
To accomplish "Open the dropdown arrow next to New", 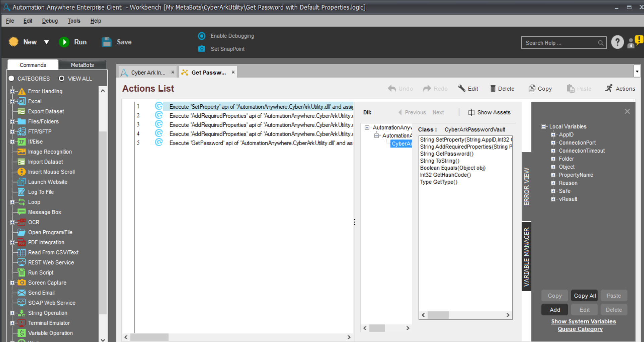I will [x=47, y=42].
